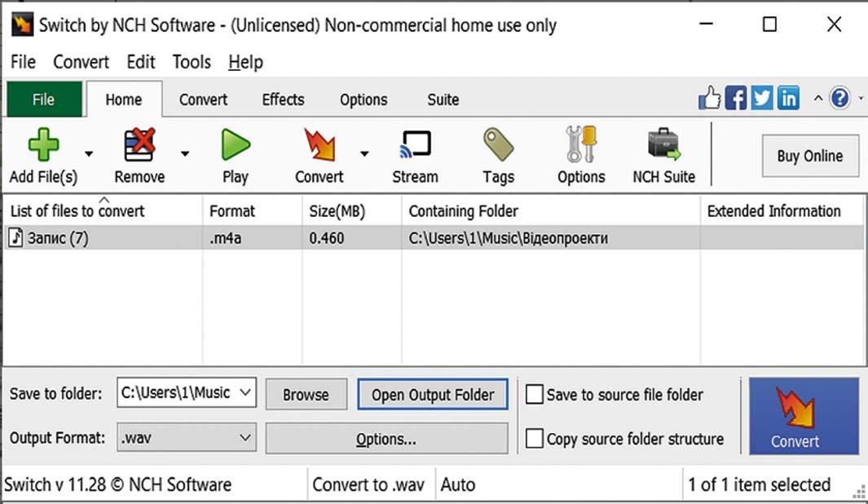868x504 pixels.
Task: Share on Twitter icon
Action: [x=762, y=98]
